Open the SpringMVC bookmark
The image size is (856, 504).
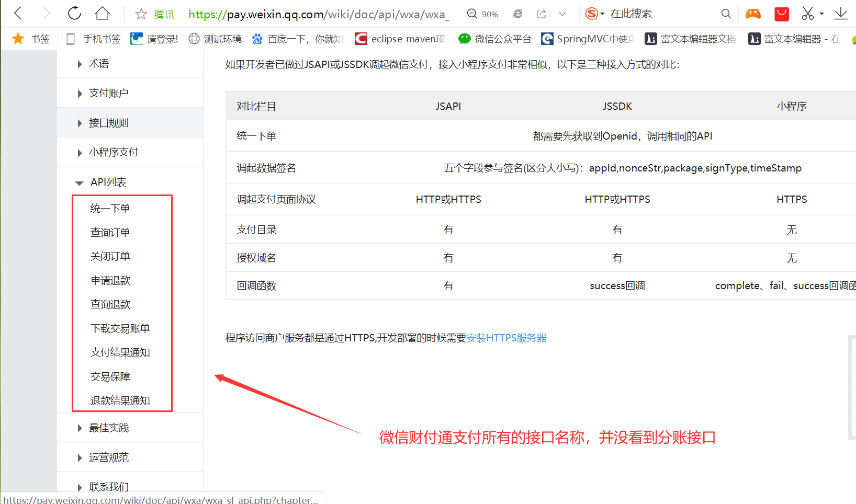588,39
